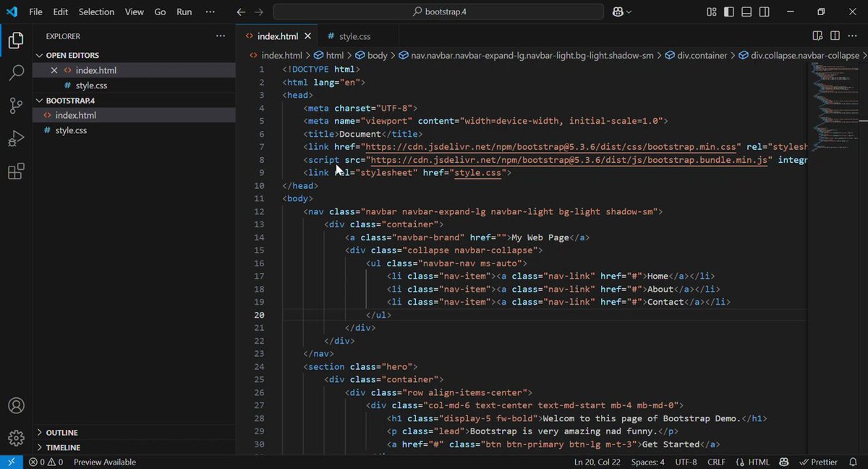Viewport: 868px width, 469px height.
Task: Click the Copilot status icon in status bar
Action: [784, 462]
